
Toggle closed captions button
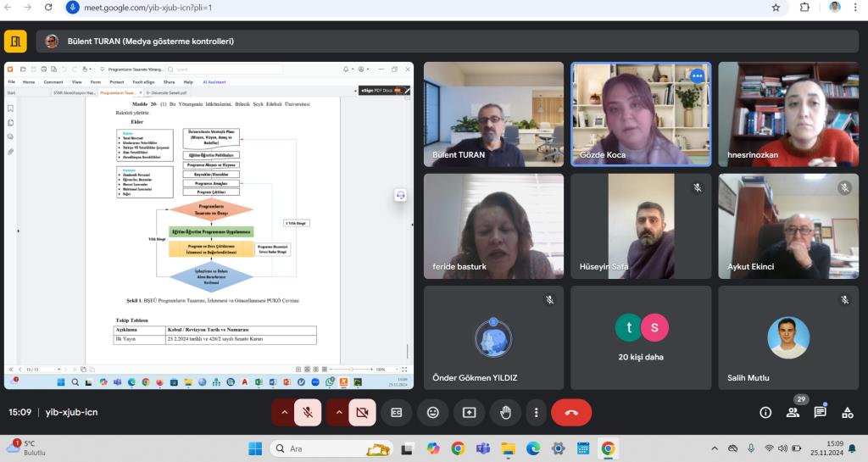coord(396,412)
